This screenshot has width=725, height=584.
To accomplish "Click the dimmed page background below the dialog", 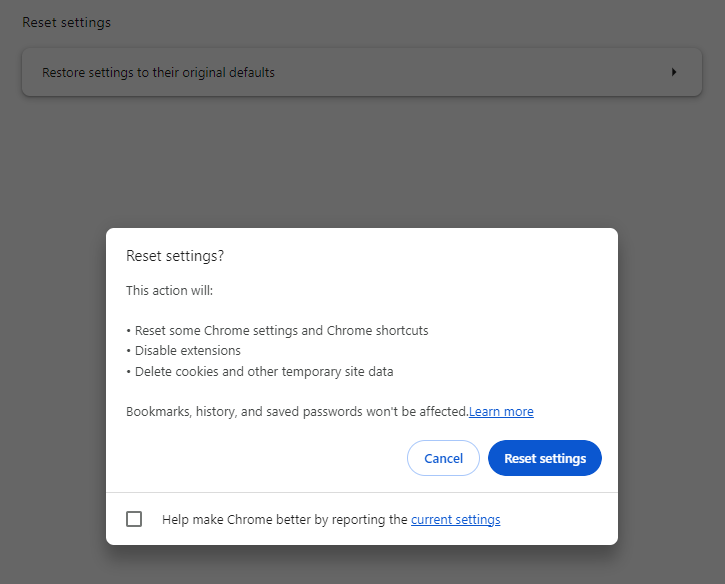I will click(362, 565).
